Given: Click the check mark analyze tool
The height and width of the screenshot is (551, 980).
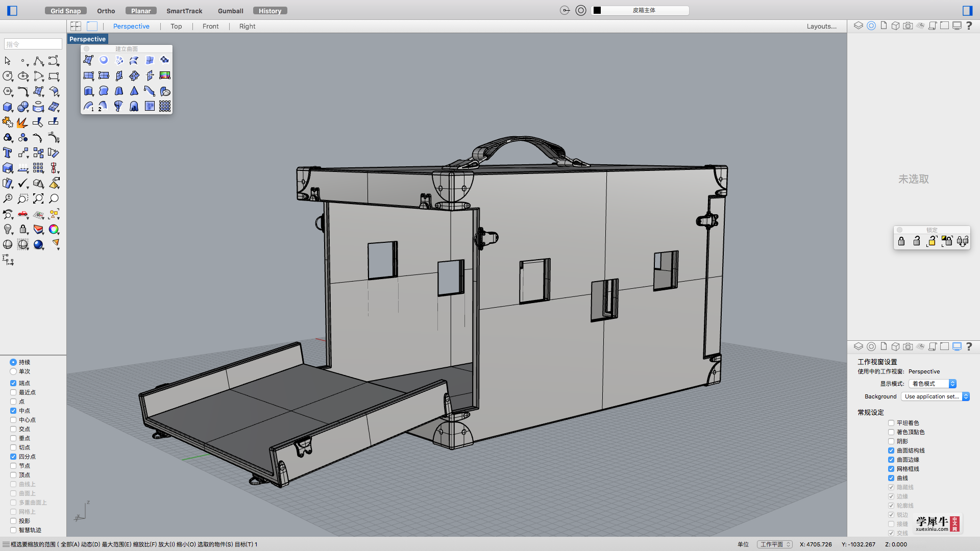Looking at the screenshot, I should [23, 183].
